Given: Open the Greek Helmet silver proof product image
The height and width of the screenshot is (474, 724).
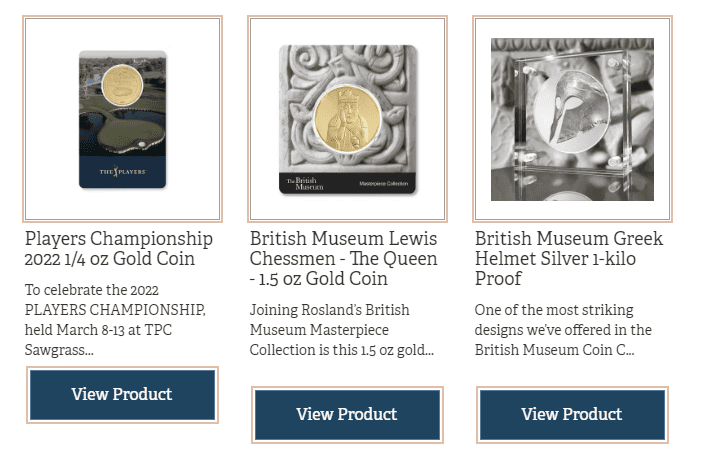Looking at the screenshot, I should (x=572, y=119).
